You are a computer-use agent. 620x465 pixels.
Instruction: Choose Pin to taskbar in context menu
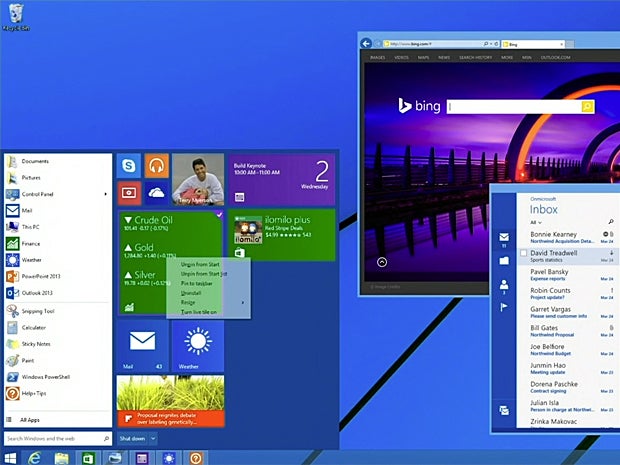[x=197, y=284]
